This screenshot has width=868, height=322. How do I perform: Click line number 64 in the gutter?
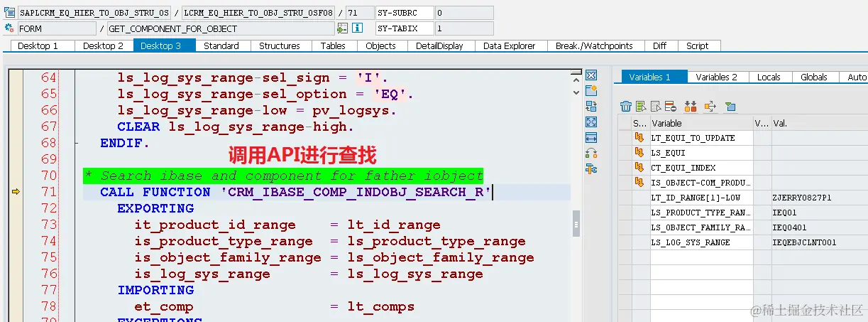49,77
